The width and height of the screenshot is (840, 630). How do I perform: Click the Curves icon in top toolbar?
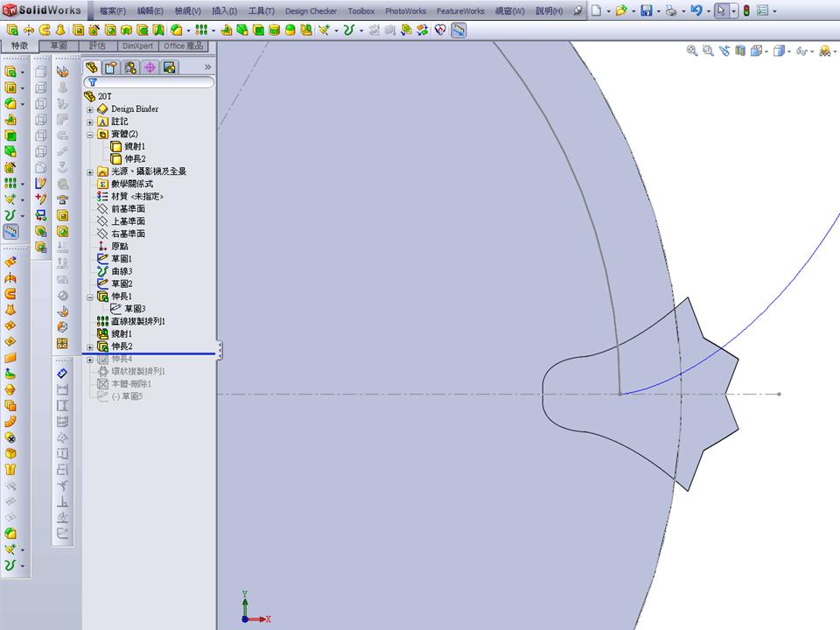tap(349, 31)
